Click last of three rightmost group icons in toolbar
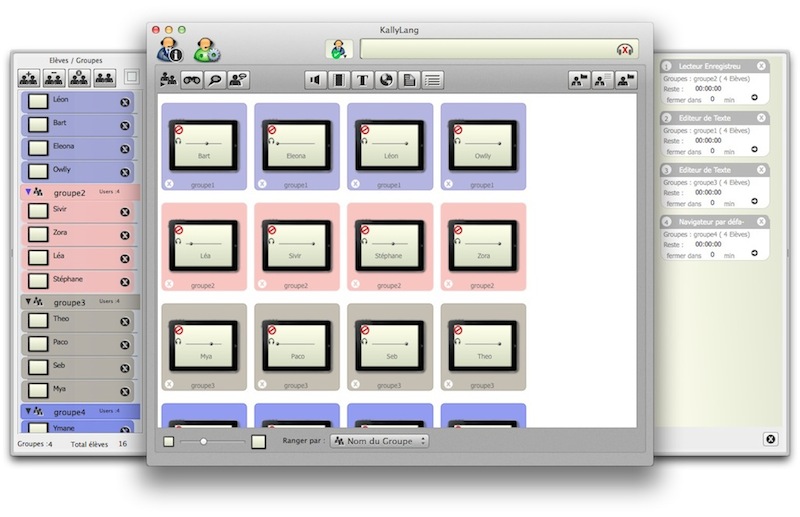 626,80
